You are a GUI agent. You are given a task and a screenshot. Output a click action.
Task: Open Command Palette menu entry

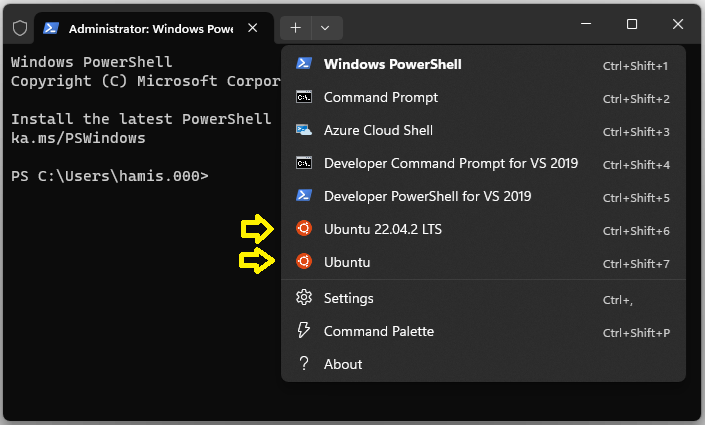pos(378,331)
